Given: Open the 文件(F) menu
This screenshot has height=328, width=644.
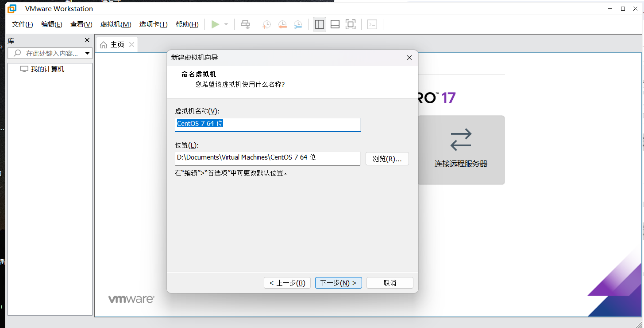Looking at the screenshot, I should (x=23, y=24).
